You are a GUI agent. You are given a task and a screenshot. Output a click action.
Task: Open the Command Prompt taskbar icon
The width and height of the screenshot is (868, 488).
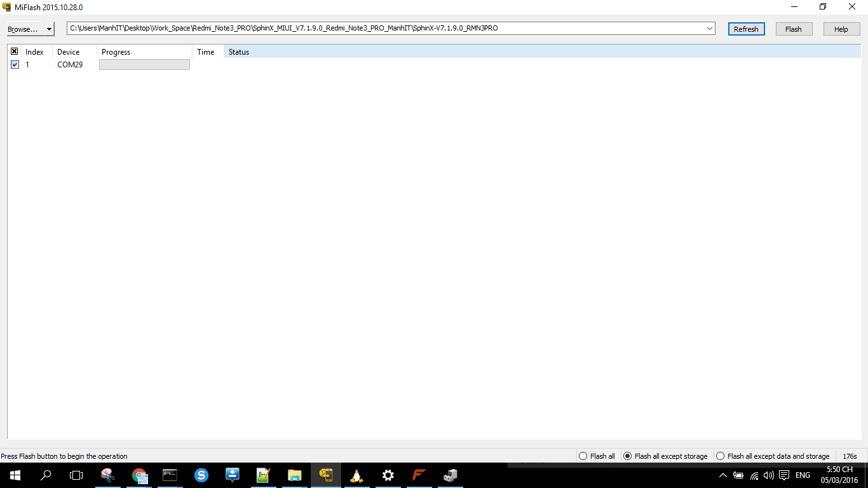[x=170, y=475]
